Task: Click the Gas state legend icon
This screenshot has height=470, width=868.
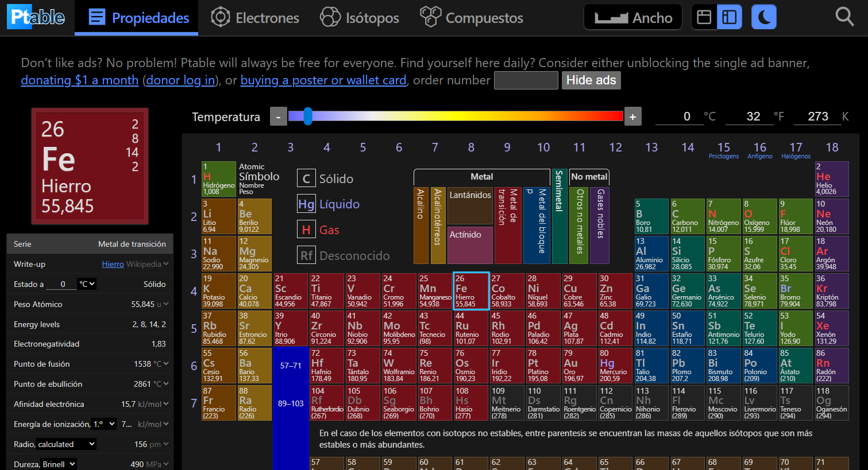Action: click(x=306, y=230)
